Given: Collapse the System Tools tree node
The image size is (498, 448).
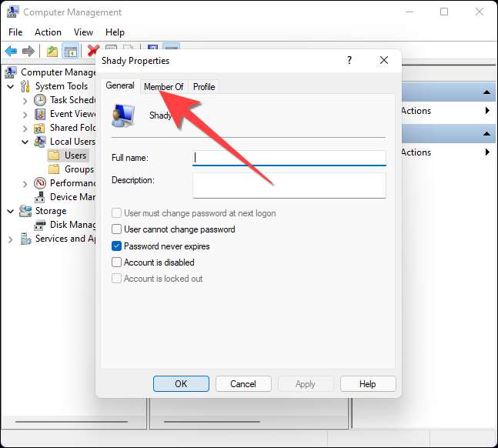Looking at the screenshot, I should click(x=11, y=86).
